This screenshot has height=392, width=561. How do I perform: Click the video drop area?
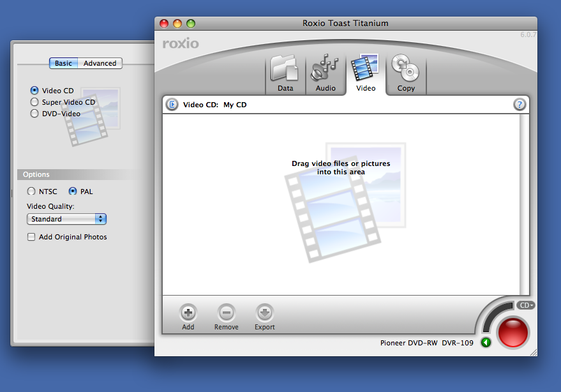click(x=341, y=204)
